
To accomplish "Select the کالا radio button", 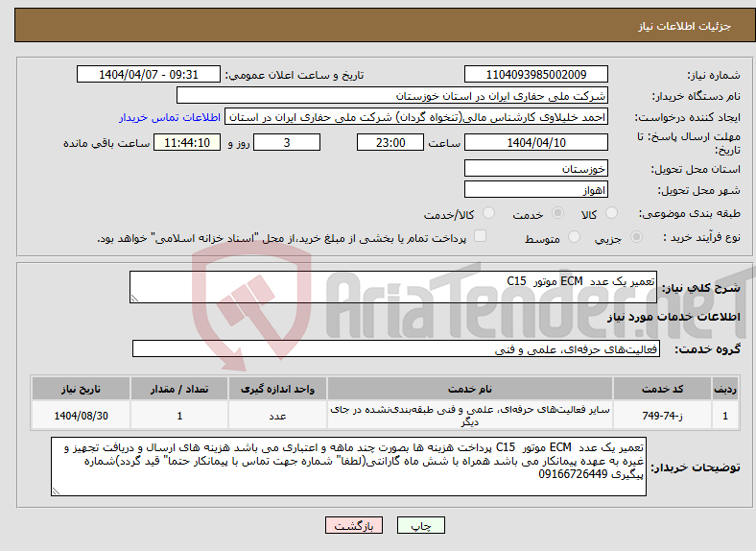I will tap(611, 213).
